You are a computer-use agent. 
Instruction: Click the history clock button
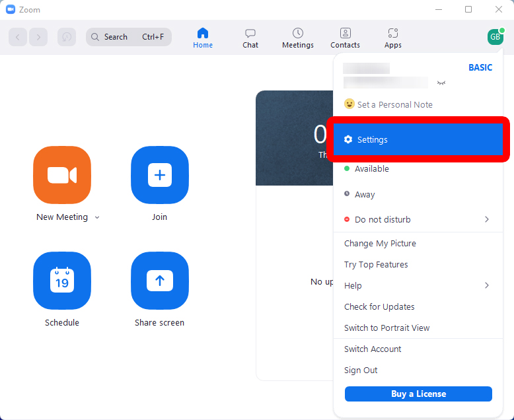coord(67,37)
